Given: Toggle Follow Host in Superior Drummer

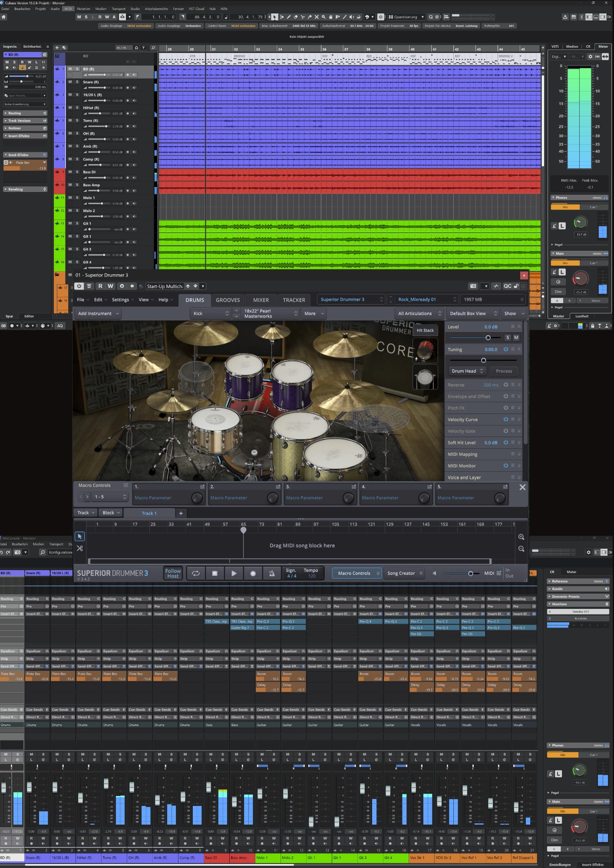Looking at the screenshot, I should (173, 573).
